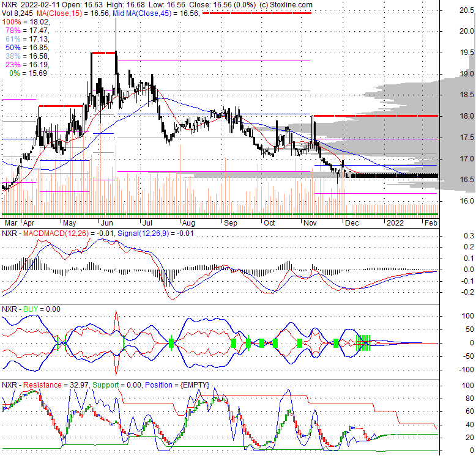Click the -100 label on BUY panel axis
This screenshot has width=476, height=456.
pyautogui.click(x=467, y=370)
